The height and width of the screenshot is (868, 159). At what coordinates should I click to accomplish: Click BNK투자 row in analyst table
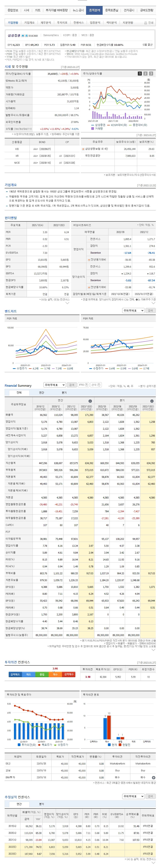pyautogui.click(x=80, y=777)
